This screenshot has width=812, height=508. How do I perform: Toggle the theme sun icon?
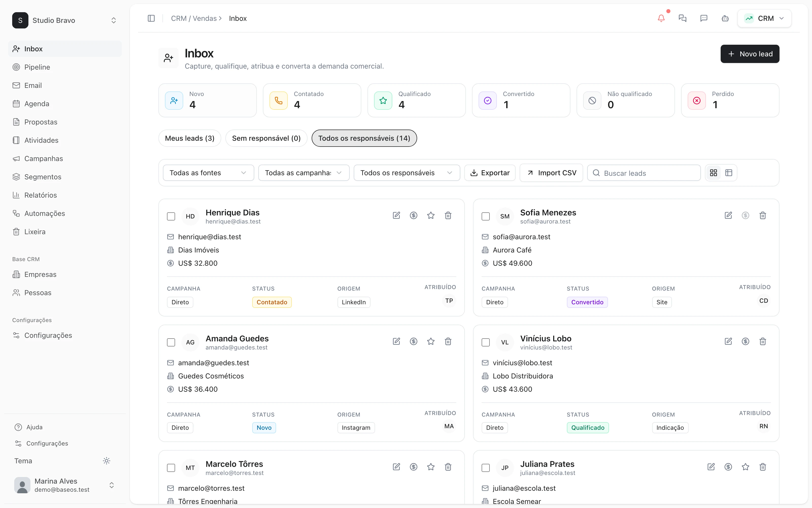coord(106,461)
